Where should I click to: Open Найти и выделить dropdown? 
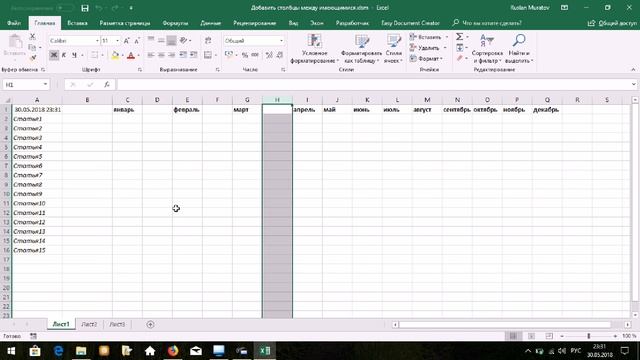click(519, 49)
